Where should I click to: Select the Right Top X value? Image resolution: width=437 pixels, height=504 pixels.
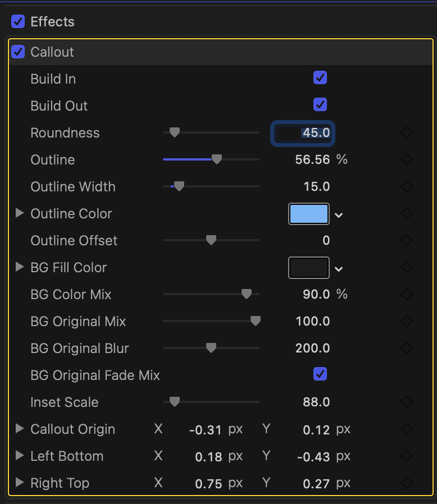tap(207, 483)
